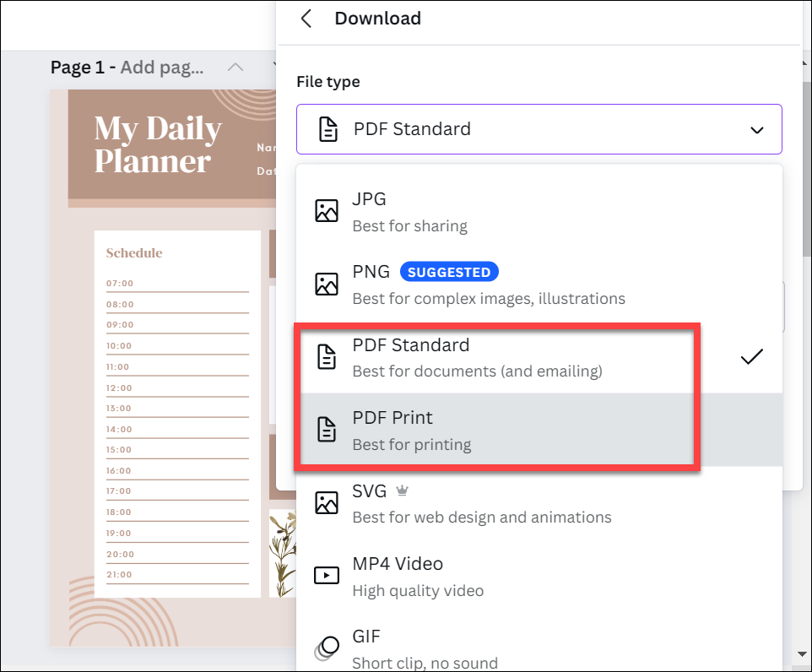Click the SVG image icon
812x672 pixels.
tap(327, 503)
